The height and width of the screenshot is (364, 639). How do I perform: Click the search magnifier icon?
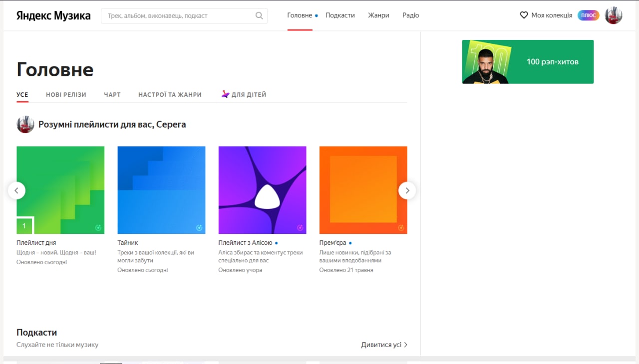[259, 15]
